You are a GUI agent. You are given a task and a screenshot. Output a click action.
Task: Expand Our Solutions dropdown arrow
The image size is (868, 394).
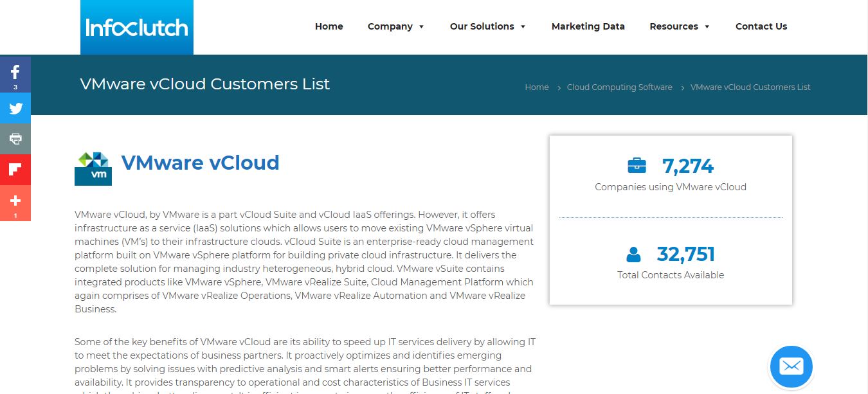point(523,27)
